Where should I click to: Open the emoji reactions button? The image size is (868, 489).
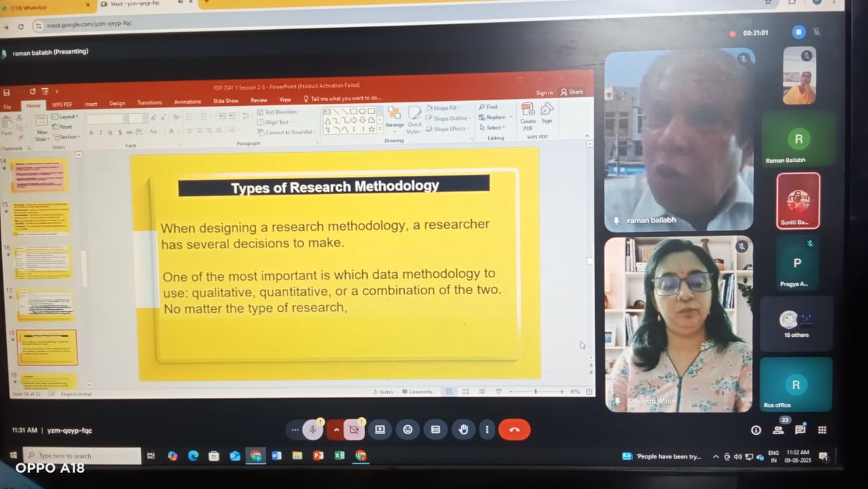coord(408,429)
